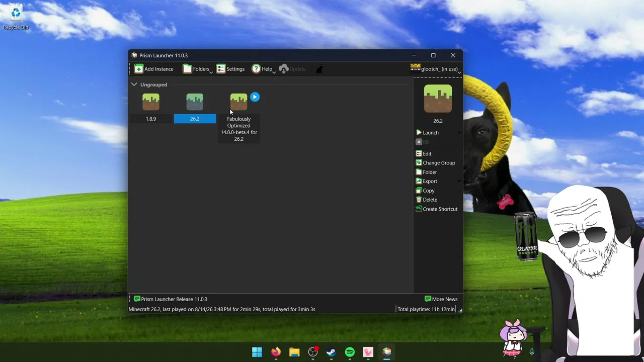Image resolution: width=644 pixels, height=362 pixels.
Task: Click Delete in the instance side panel
Action: (x=426, y=200)
